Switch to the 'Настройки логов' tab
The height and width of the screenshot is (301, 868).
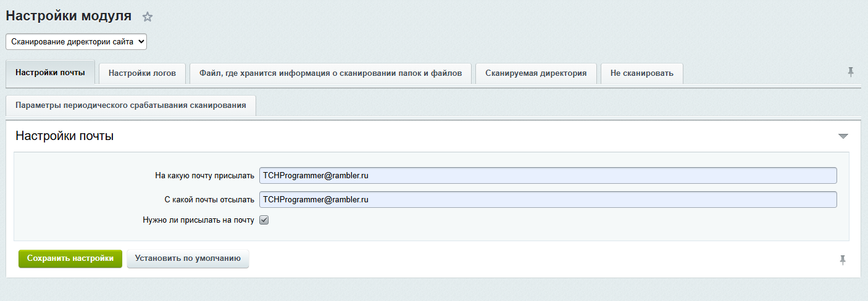(142, 73)
